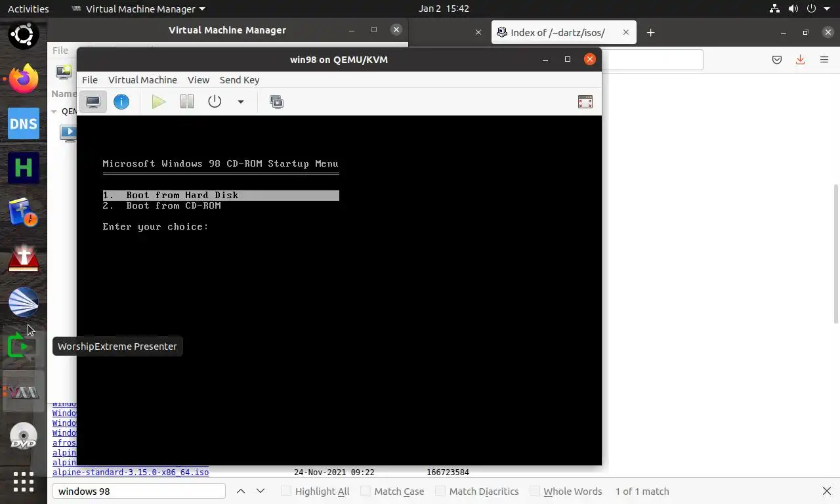Show Applications grid
The height and width of the screenshot is (504, 840).
24,482
